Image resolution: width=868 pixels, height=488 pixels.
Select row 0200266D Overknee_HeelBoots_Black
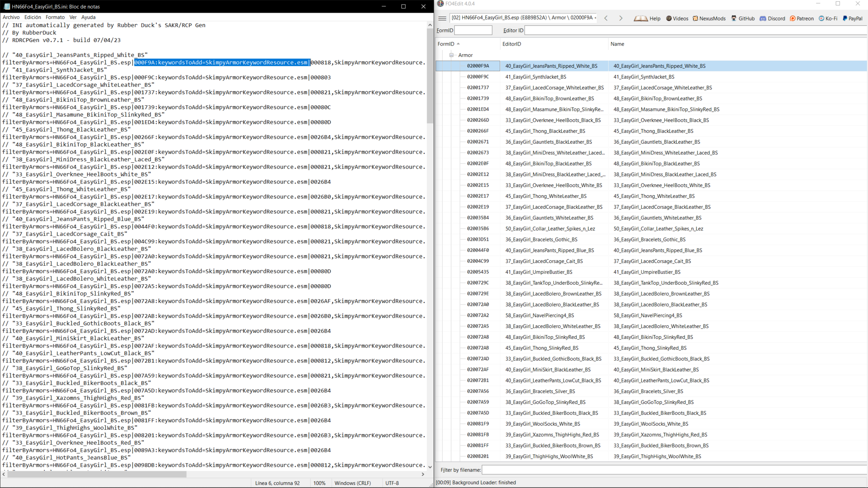coord(651,120)
